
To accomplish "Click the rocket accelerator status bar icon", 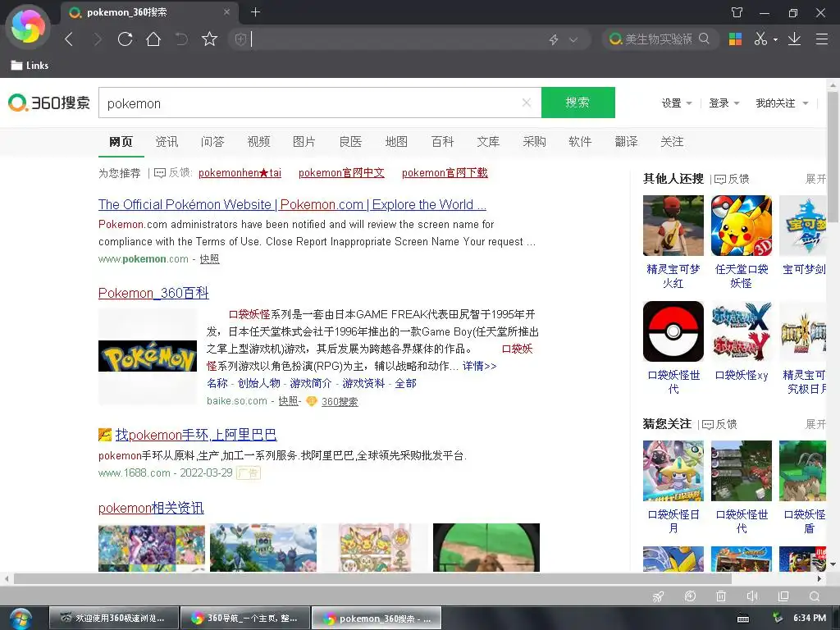I will point(659,596).
